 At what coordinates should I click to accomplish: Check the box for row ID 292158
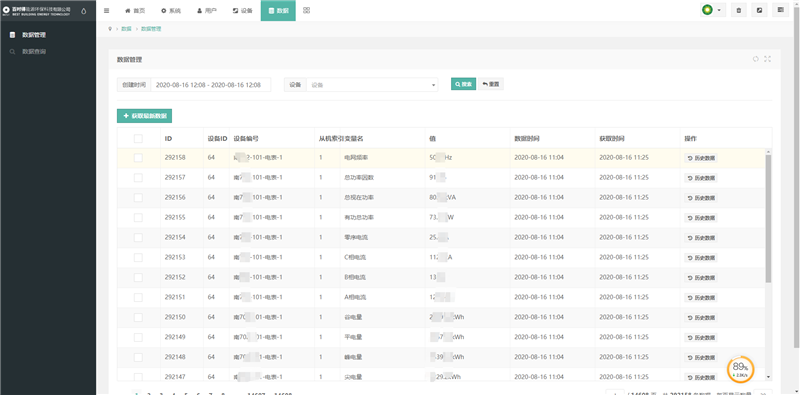click(138, 158)
